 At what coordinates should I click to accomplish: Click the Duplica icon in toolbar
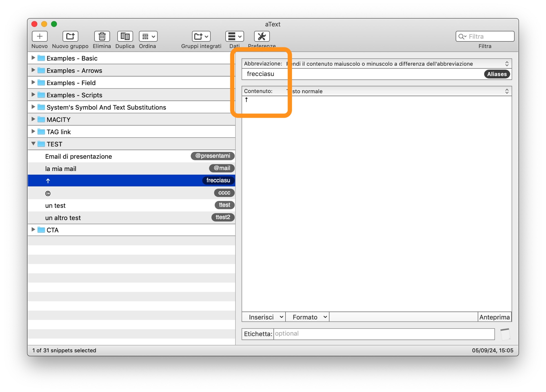click(x=125, y=36)
